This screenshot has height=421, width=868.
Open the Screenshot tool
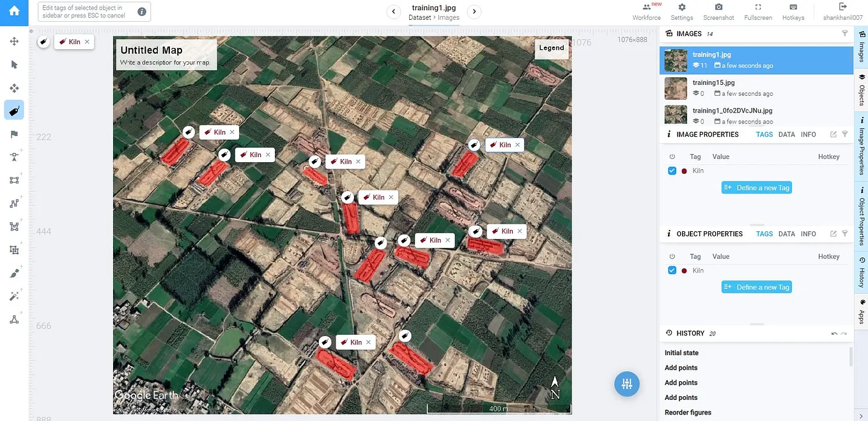click(x=718, y=11)
